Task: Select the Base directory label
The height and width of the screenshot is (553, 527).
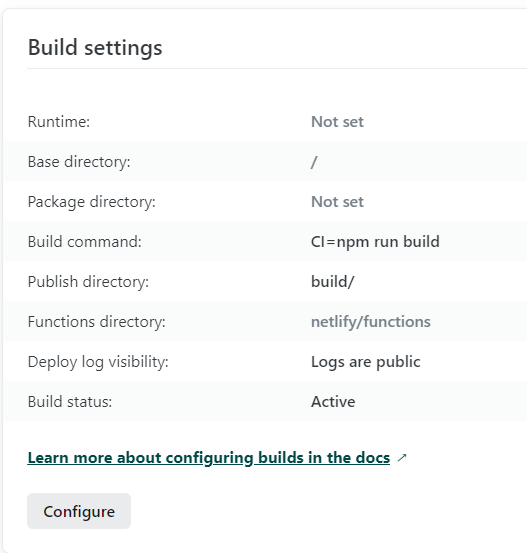Action: point(79,162)
